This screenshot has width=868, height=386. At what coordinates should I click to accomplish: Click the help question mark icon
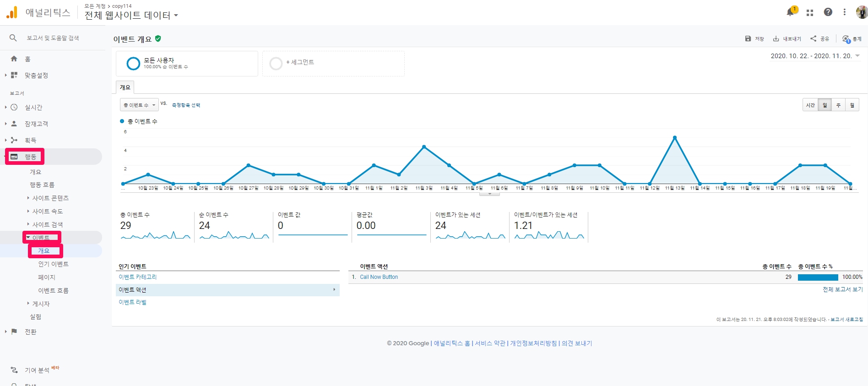828,12
